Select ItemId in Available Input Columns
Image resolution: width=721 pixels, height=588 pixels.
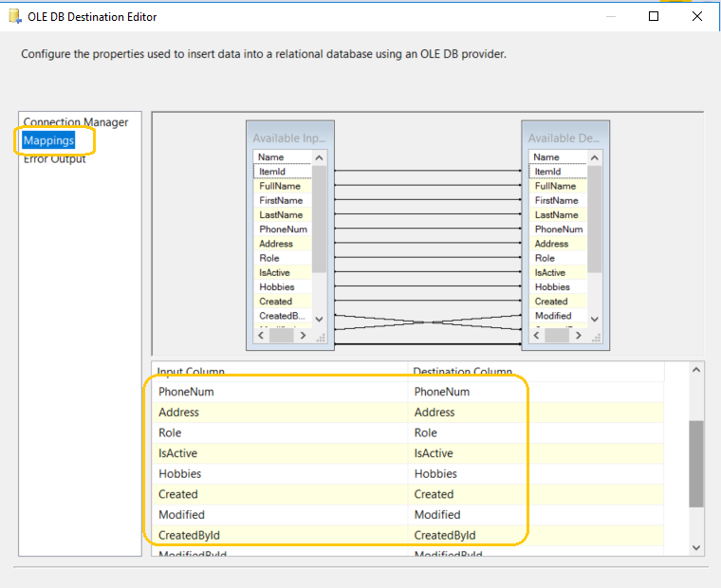click(x=283, y=172)
